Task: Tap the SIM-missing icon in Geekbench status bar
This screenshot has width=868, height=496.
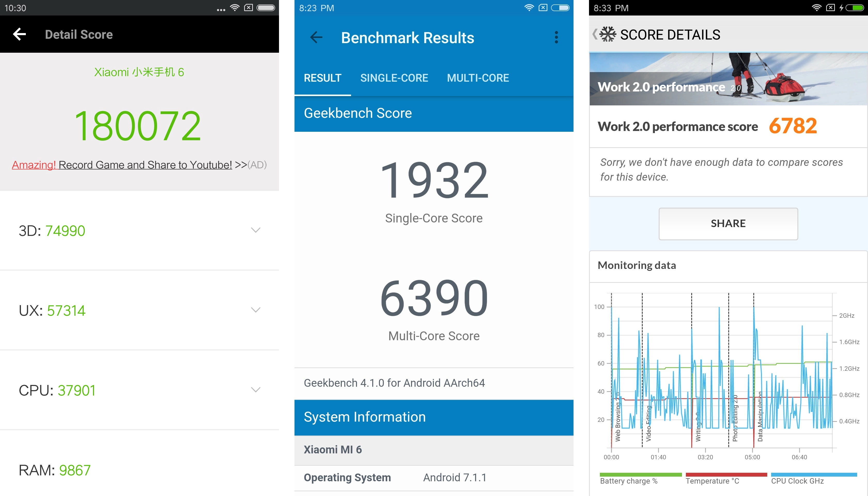Action: click(543, 8)
